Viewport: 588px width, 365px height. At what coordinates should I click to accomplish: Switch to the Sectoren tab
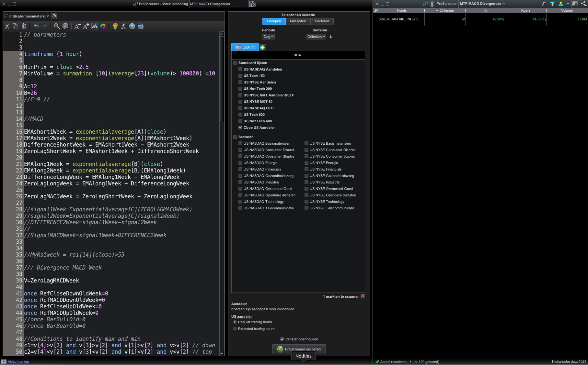coord(322,21)
